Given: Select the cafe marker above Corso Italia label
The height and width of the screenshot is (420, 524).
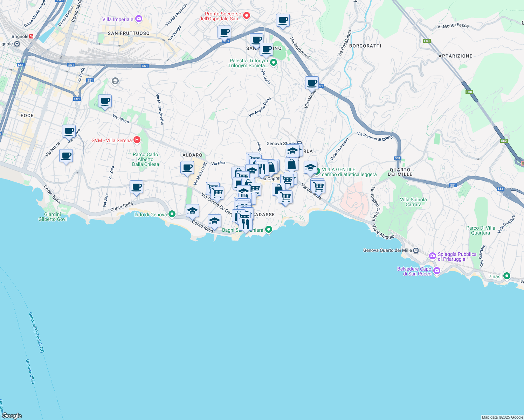Looking at the screenshot, I should point(136,187).
